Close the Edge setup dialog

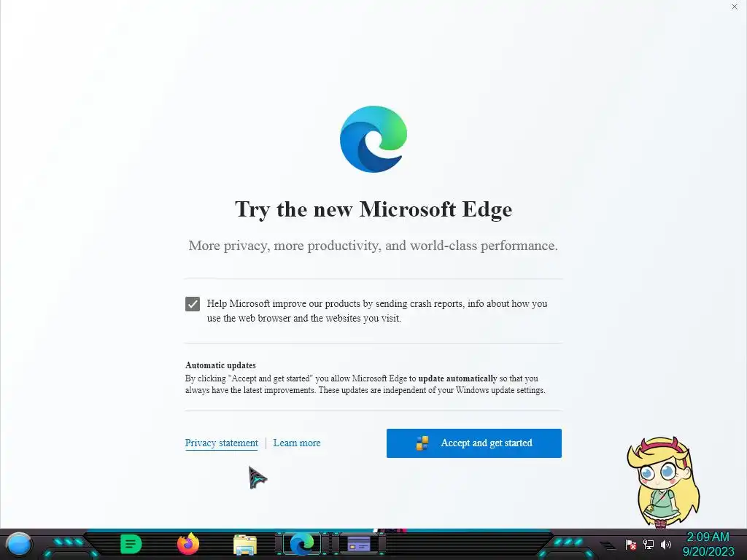click(x=734, y=7)
